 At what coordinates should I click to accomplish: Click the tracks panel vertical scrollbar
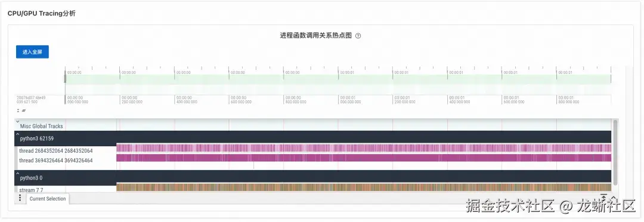coord(615,152)
